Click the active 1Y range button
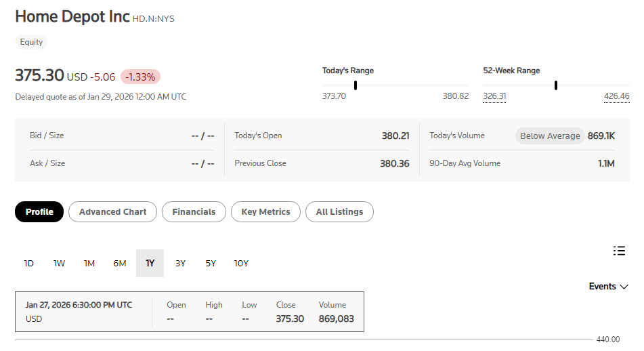644x351 pixels. [x=150, y=264]
